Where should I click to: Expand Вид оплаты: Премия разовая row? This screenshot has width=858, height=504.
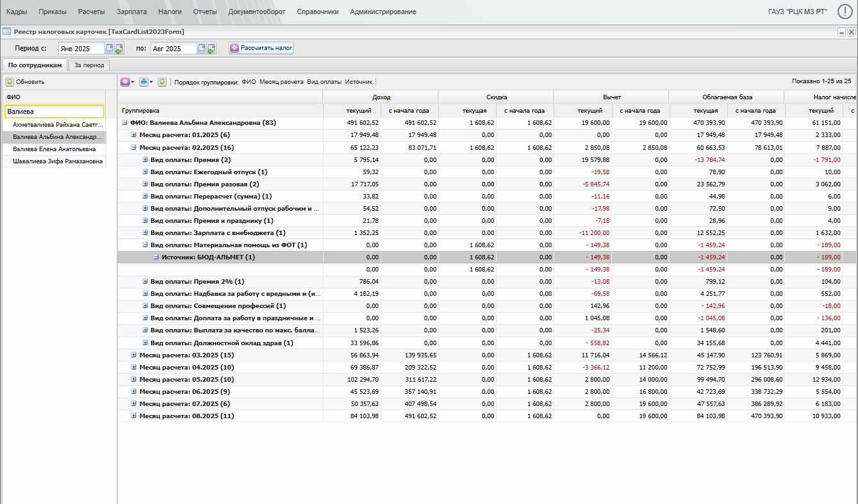145,184
